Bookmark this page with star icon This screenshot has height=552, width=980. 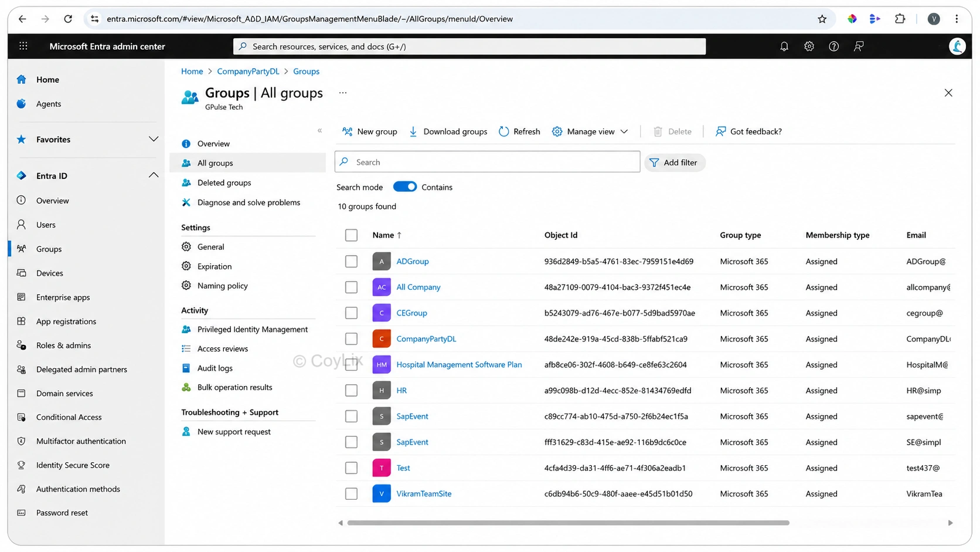click(822, 19)
